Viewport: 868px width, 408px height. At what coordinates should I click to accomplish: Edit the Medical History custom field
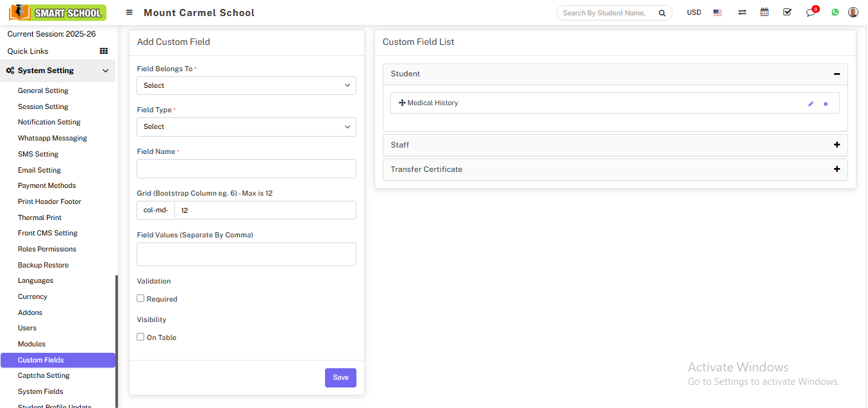[810, 103]
